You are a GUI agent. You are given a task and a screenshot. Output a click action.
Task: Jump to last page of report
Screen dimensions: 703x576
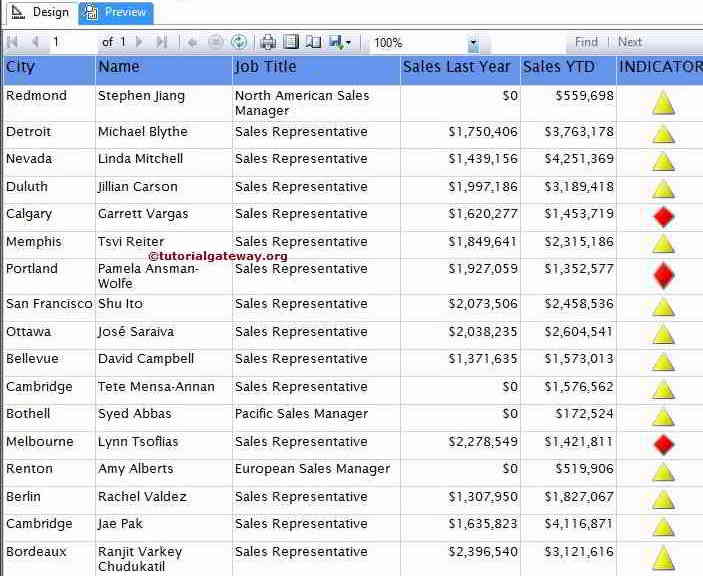pos(162,42)
